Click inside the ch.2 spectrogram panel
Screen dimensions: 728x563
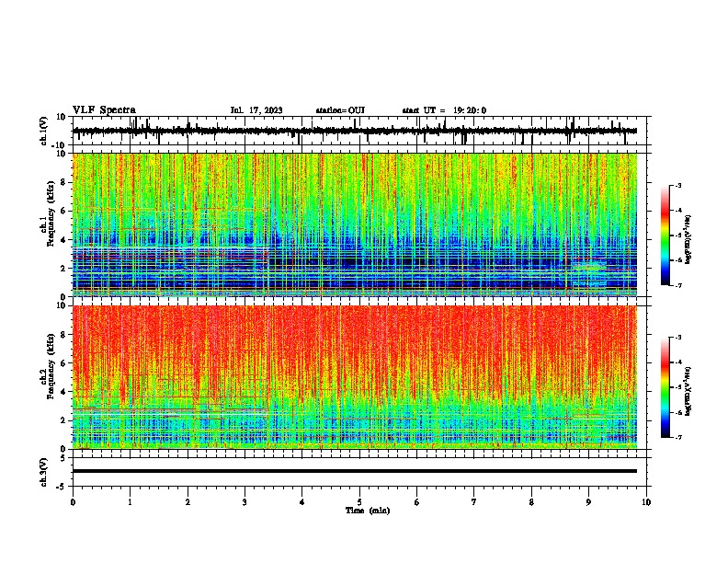(355, 377)
